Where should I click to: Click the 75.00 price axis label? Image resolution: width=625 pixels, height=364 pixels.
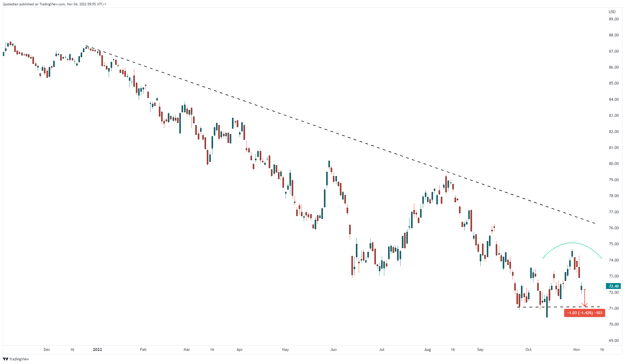click(614, 244)
